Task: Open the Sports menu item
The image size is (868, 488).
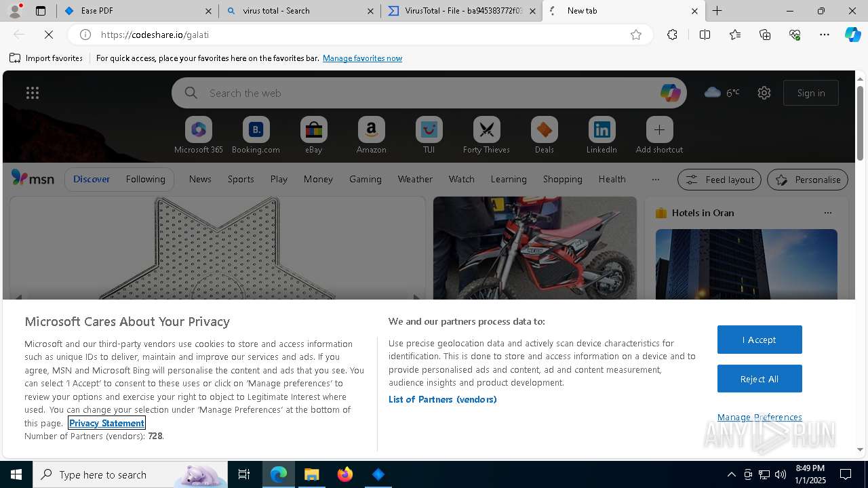Action: (241, 179)
